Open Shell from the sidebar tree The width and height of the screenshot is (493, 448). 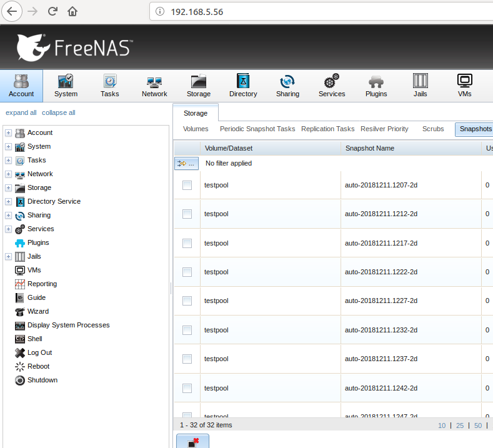point(34,339)
